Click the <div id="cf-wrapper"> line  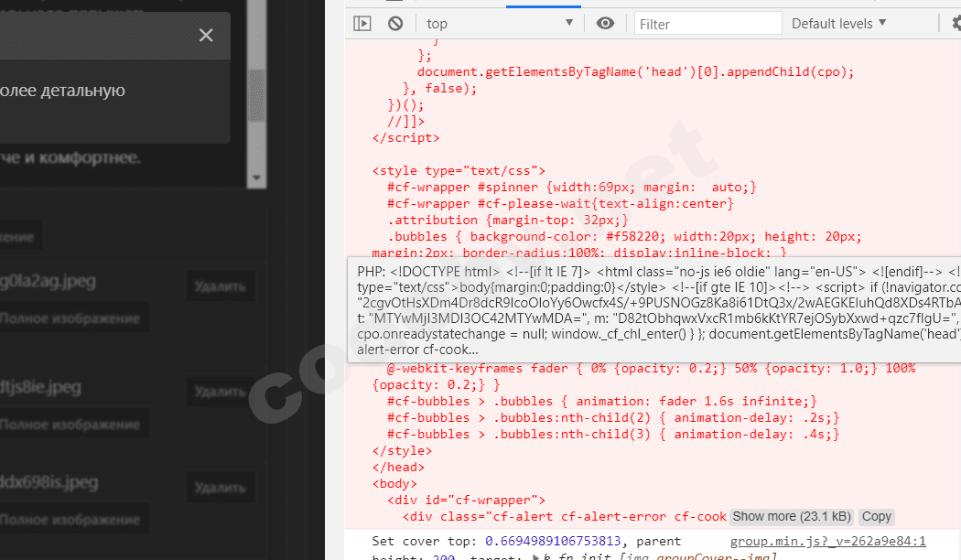(x=466, y=500)
